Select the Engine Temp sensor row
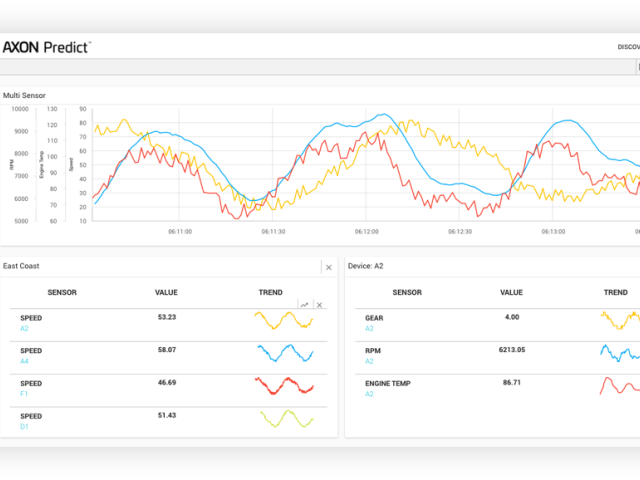 (388, 383)
